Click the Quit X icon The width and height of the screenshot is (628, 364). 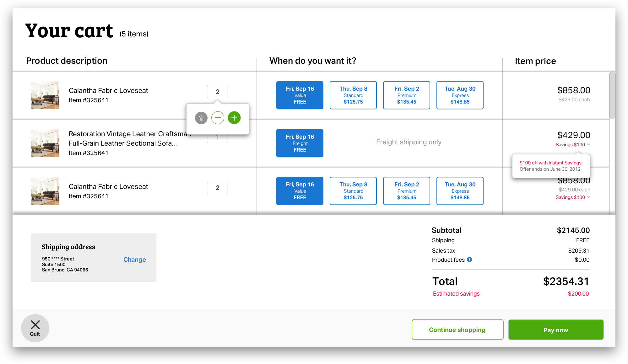[x=35, y=325]
